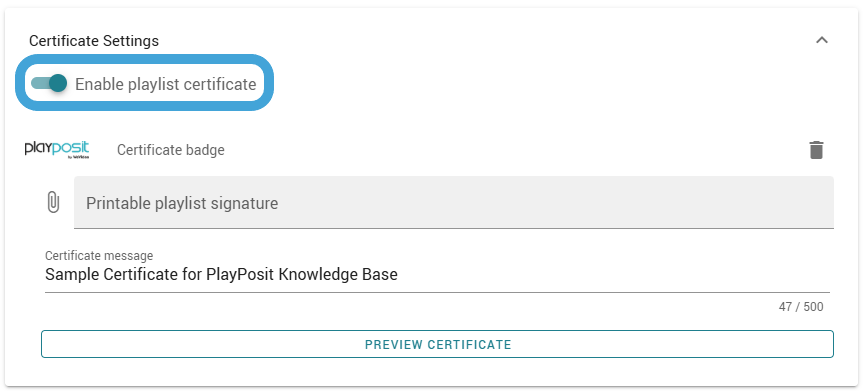The width and height of the screenshot is (863, 391).
Task: Click the gray Printable playlist signature placeholder text
Action: [x=182, y=203]
